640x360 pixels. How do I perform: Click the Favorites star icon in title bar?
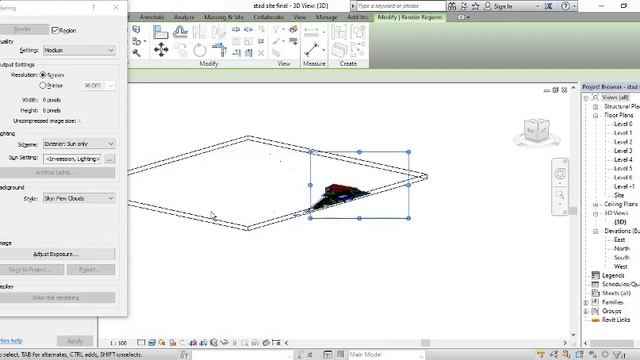point(476,6)
